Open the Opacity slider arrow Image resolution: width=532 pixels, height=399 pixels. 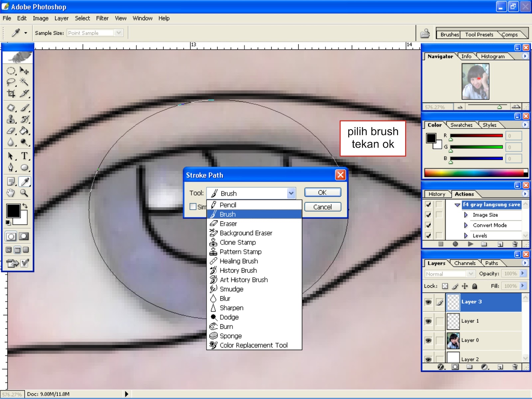[523, 273]
